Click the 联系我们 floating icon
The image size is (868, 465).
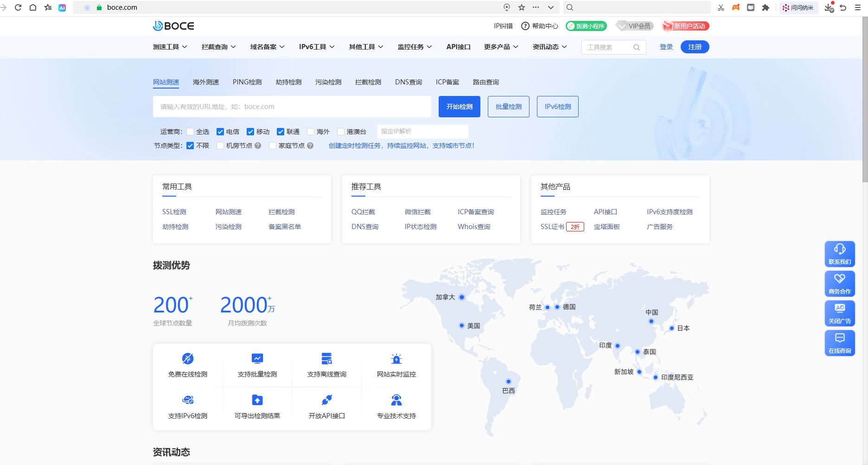[x=840, y=254]
